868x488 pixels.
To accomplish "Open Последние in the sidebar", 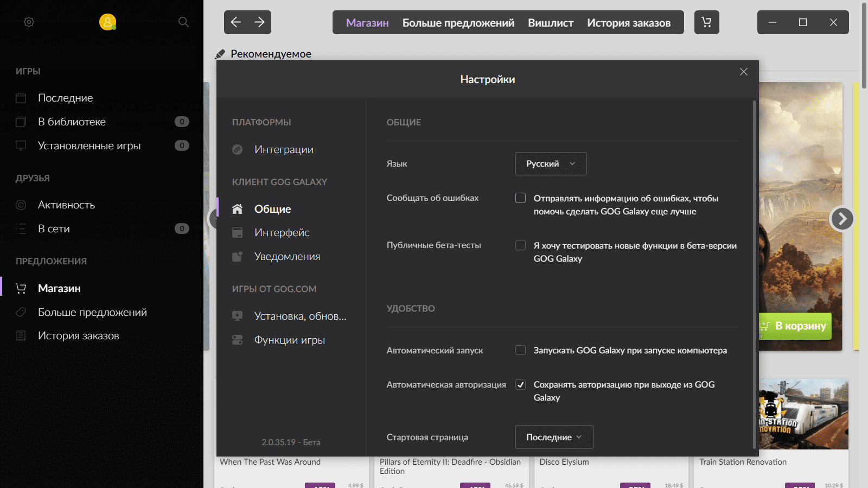I will click(x=65, y=98).
